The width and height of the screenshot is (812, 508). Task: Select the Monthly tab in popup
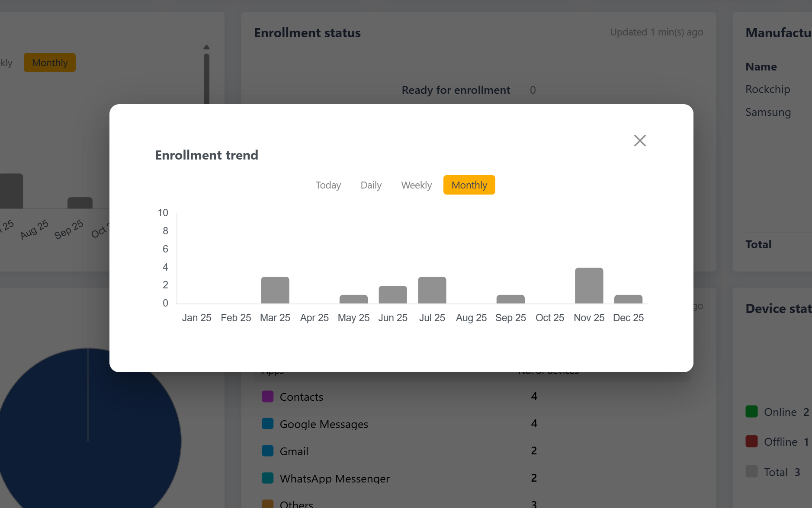469,185
